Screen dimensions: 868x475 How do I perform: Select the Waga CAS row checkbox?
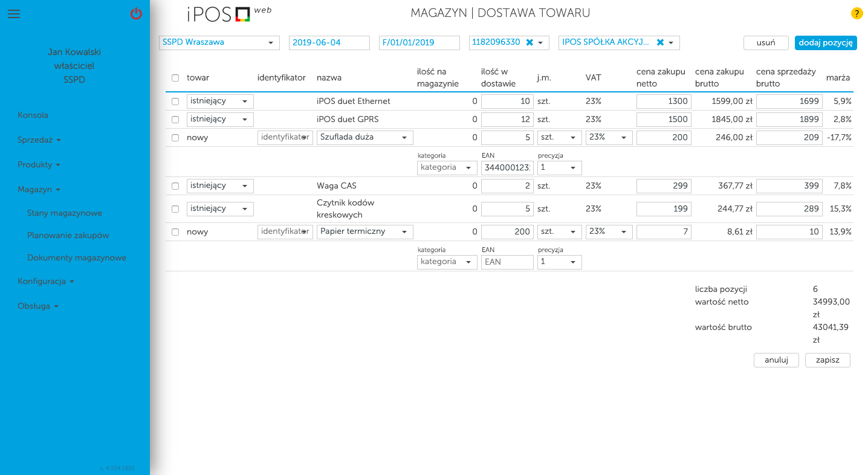(x=175, y=186)
